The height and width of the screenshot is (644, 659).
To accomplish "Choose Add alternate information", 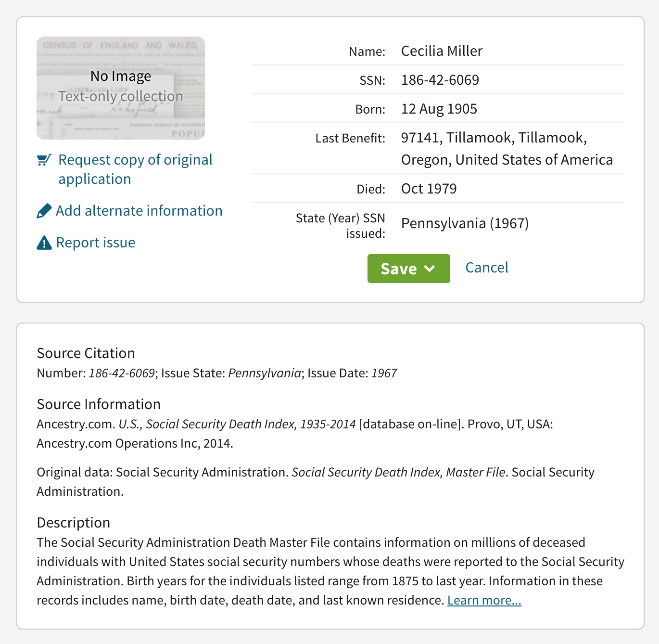I will [x=139, y=211].
